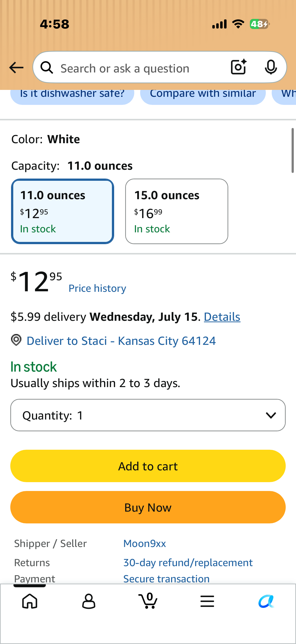Click the Quantity dropdown chevron arrow
Viewport: 296px width, 644px height.
[271, 415]
